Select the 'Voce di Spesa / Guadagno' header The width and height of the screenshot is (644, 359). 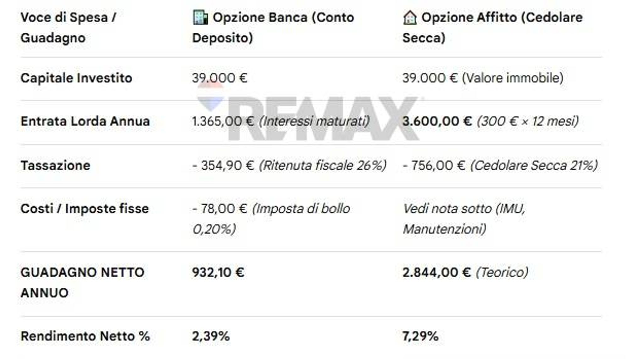(x=69, y=28)
